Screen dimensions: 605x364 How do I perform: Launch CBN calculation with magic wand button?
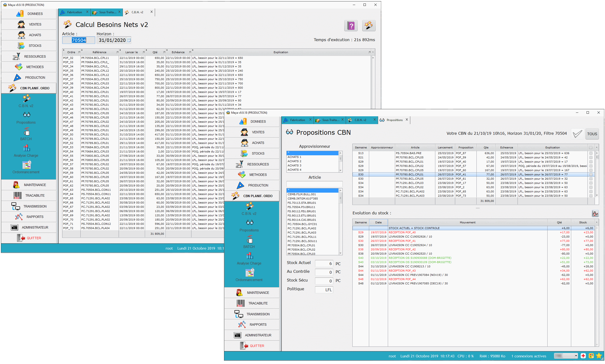pos(368,26)
